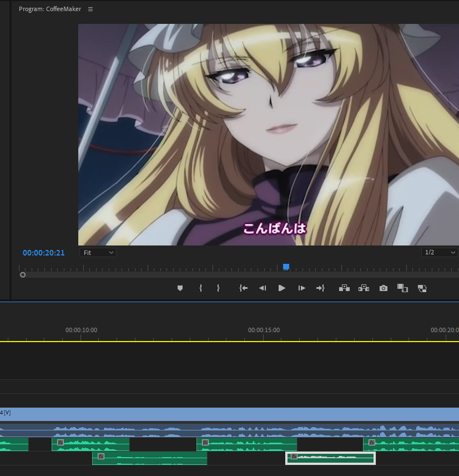Image resolution: width=459 pixels, height=476 pixels.
Task: Step back one frame
Action: [263, 288]
